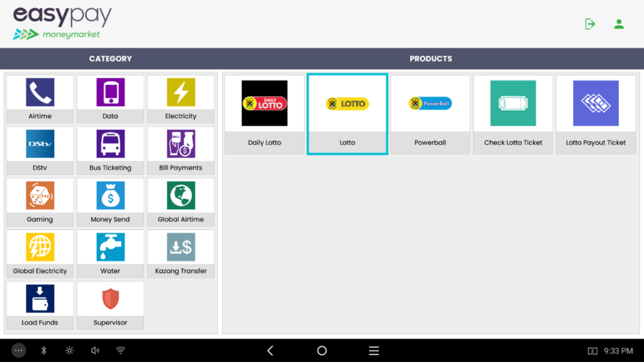Open Bus Ticketing category
The image size is (644, 362).
coord(110,151)
